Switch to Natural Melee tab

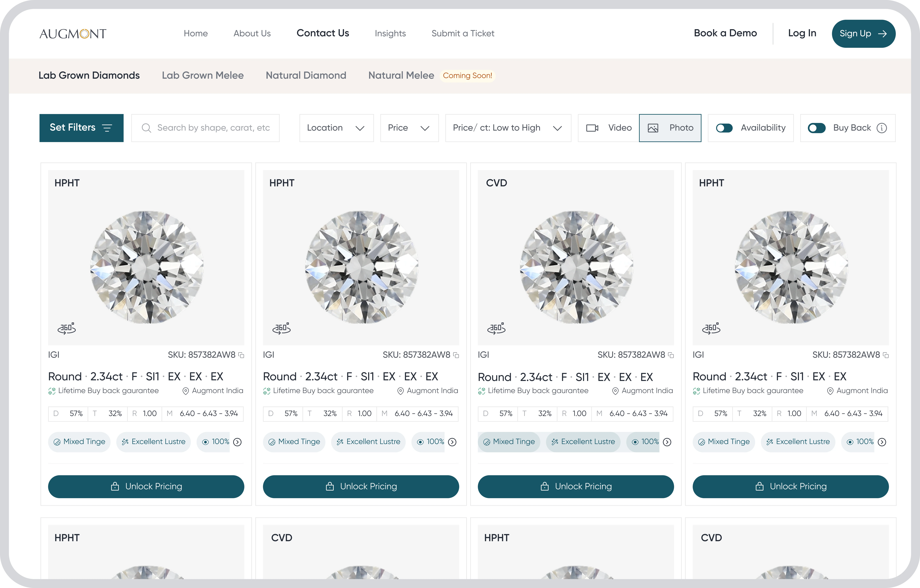click(x=401, y=75)
